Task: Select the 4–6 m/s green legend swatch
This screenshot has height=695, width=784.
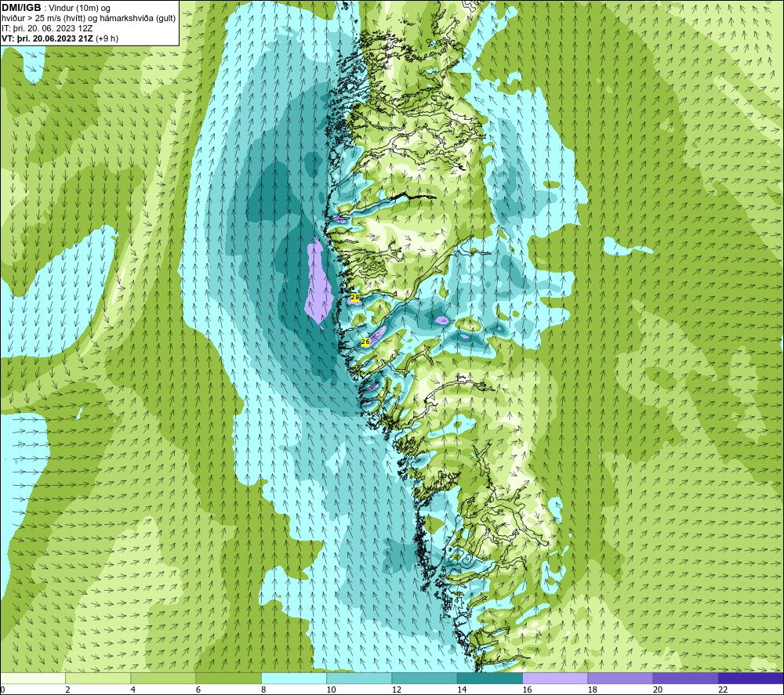Action: pyautogui.click(x=164, y=678)
